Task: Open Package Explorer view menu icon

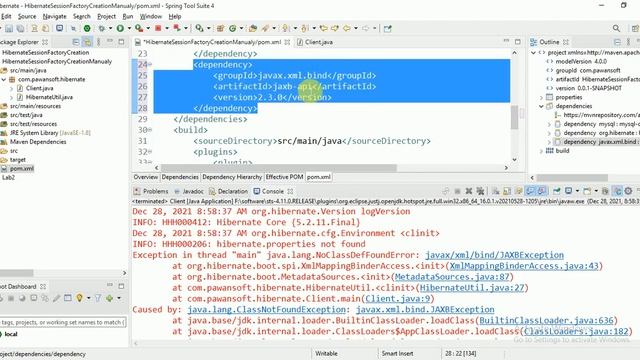Action: click(98, 42)
